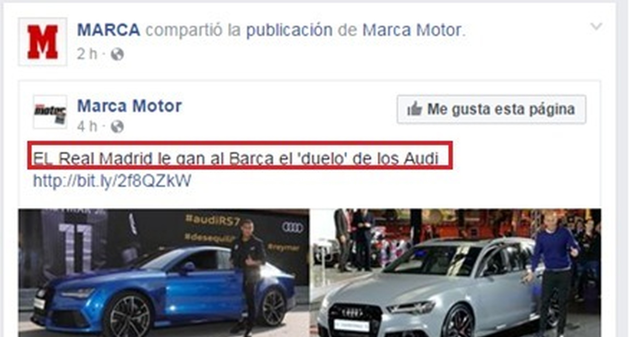Expand the post options chevron

pos(596,27)
